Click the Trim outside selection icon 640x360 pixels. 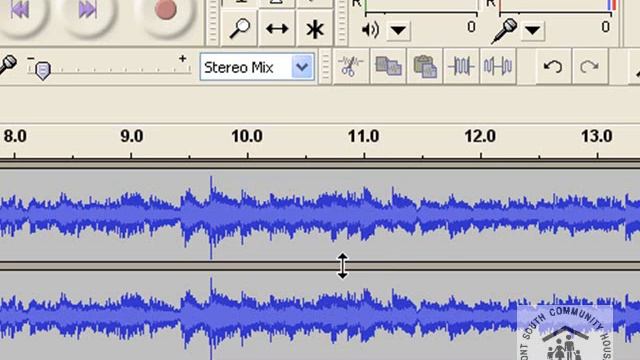[461, 66]
